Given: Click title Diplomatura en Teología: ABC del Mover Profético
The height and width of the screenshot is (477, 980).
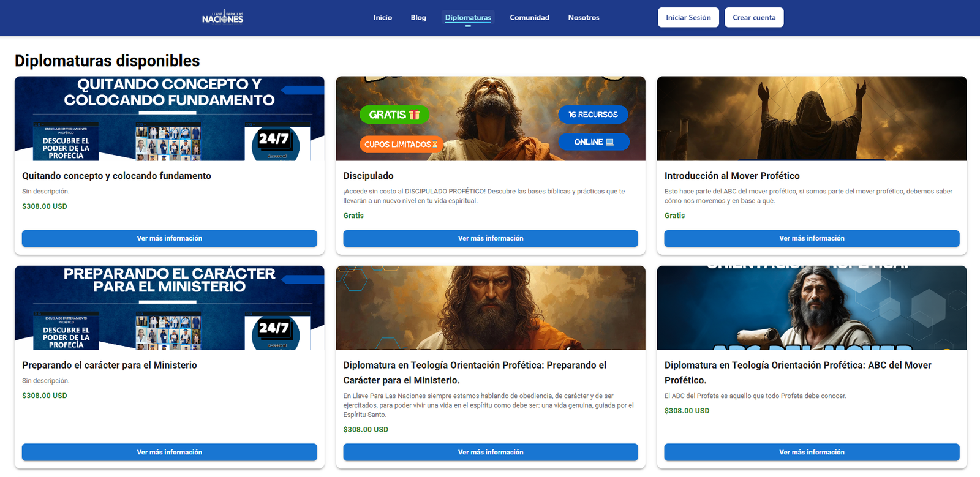Looking at the screenshot, I should point(797,372).
